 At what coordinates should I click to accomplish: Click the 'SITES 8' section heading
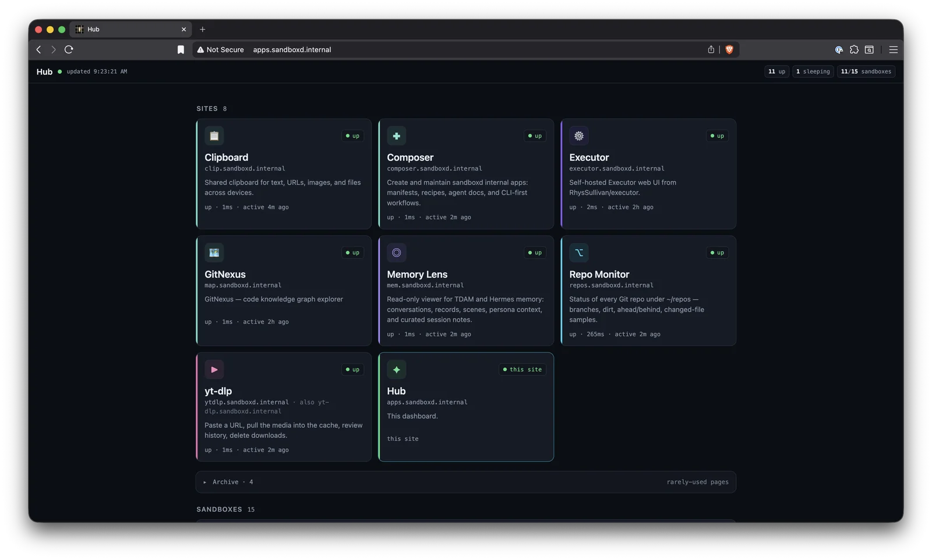coord(211,109)
